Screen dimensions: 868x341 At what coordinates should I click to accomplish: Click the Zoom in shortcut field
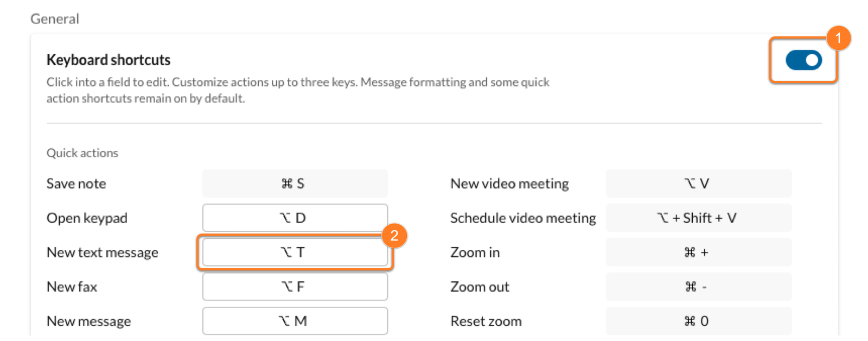click(x=698, y=252)
